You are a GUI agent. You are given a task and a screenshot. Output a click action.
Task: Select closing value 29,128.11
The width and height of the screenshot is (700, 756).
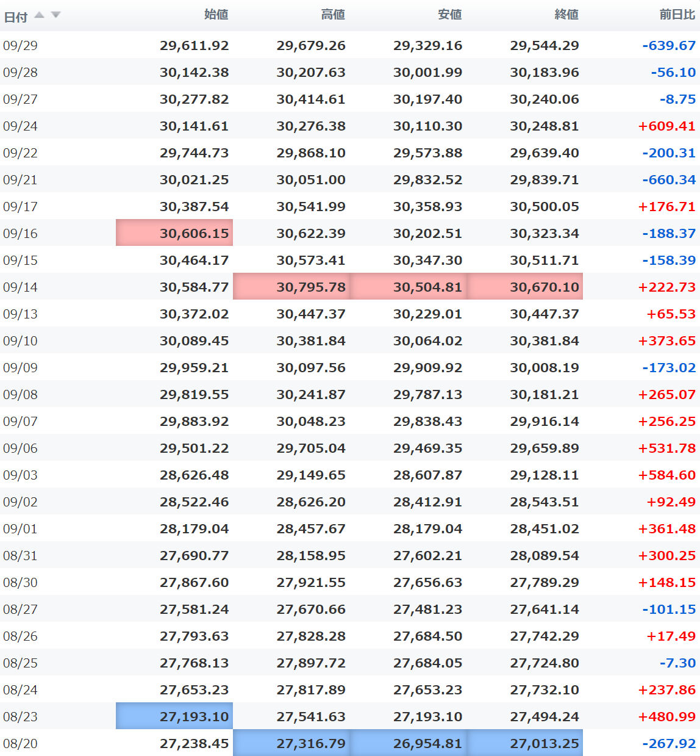[x=545, y=475]
